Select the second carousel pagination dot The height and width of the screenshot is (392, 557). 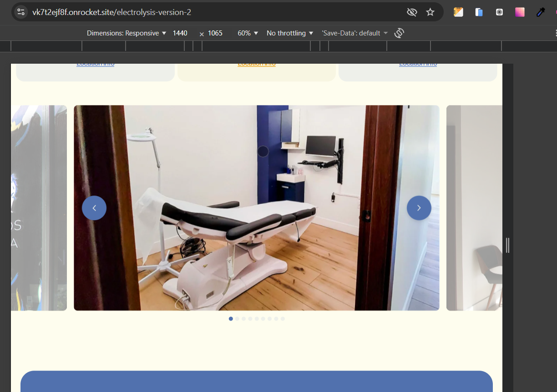pyautogui.click(x=237, y=319)
